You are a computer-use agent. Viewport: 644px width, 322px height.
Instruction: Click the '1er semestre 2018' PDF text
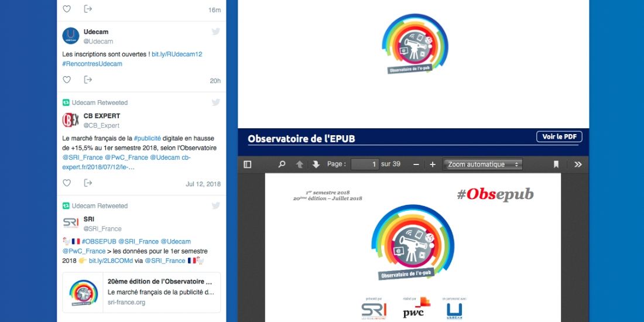pyautogui.click(x=327, y=192)
